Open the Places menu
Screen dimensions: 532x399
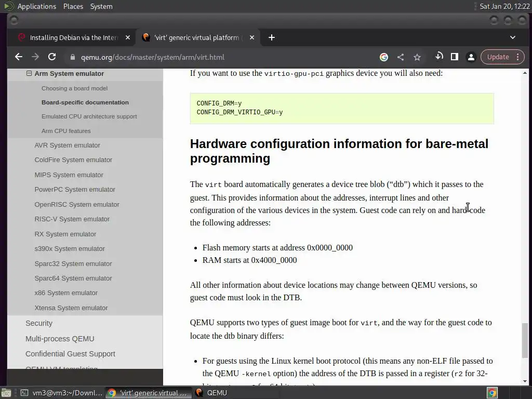point(73,6)
